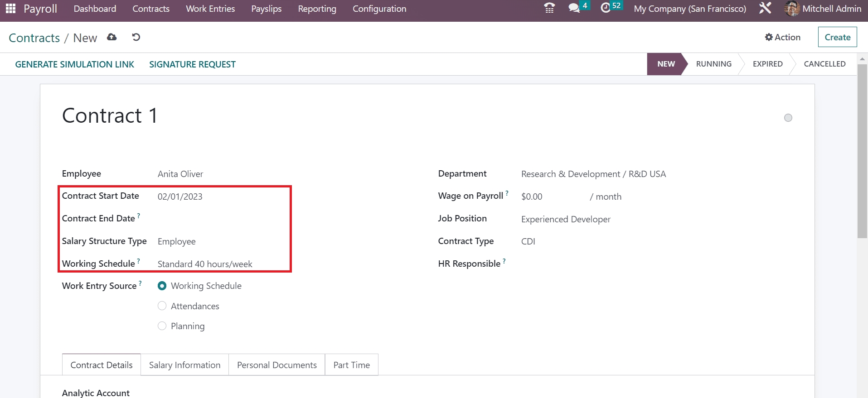Open the debug tools wrench icon
The width and height of the screenshot is (868, 398).
point(765,8)
